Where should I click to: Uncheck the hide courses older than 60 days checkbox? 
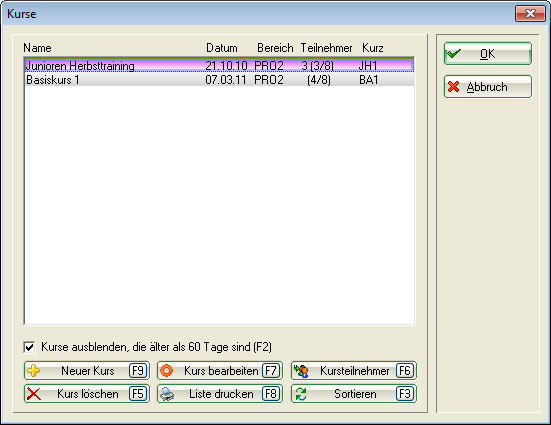coord(30,347)
